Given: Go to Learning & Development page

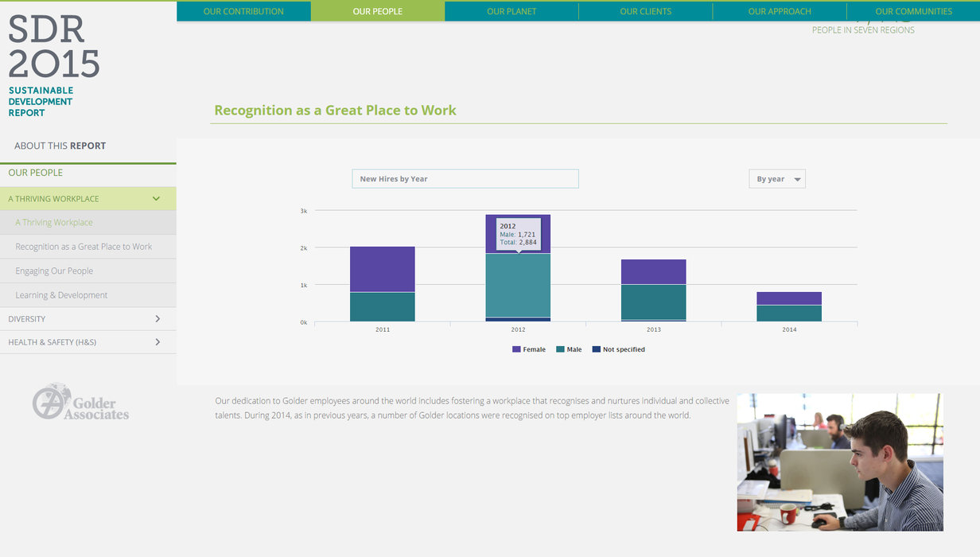Looking at the screenshot, I should click(x=61, y=295).
